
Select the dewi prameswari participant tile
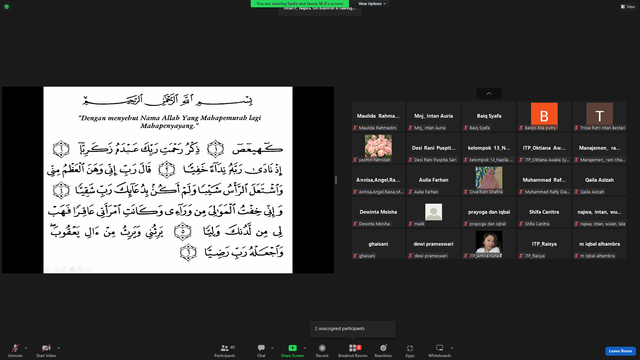tap(433, 244)
